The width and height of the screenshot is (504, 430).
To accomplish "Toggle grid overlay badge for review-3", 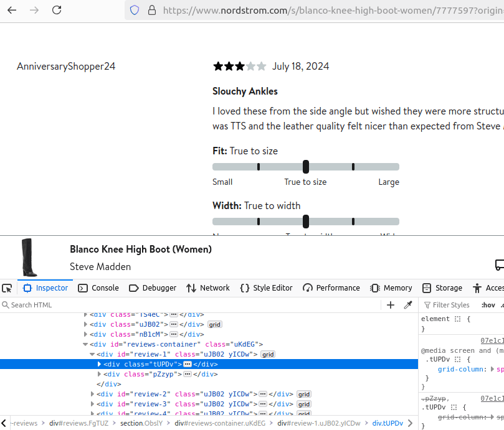I will [x=304, y=404].
